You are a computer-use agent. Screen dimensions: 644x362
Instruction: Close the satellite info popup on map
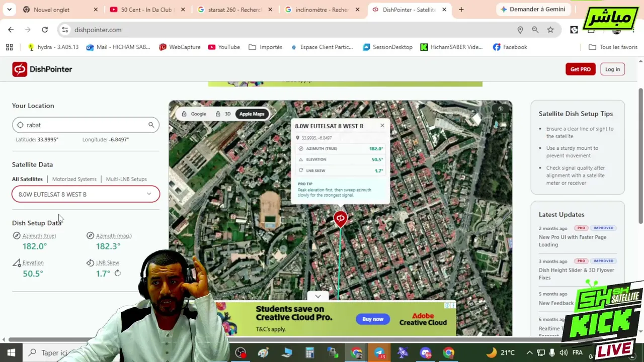coord(382,126)
